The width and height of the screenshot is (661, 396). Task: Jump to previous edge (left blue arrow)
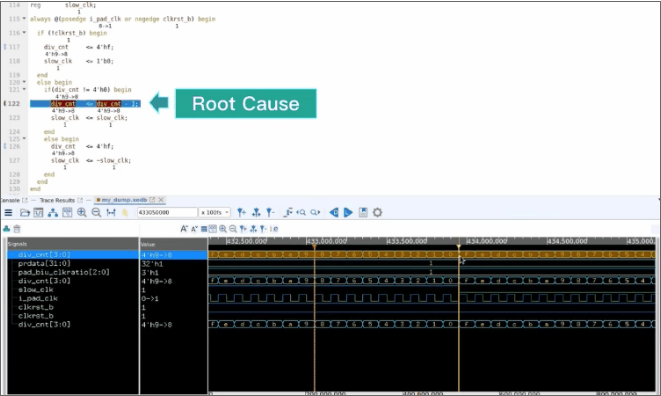coord(333,213)
